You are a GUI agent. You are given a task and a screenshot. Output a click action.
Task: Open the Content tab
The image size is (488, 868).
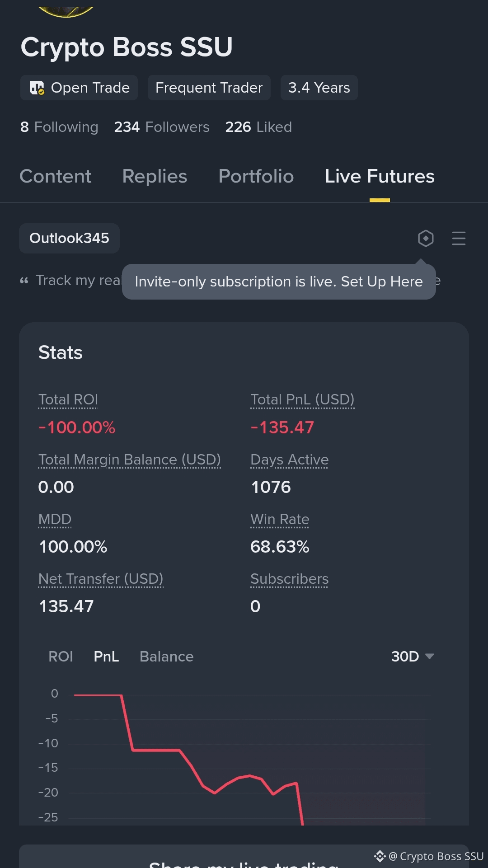(x=56, y=176)
